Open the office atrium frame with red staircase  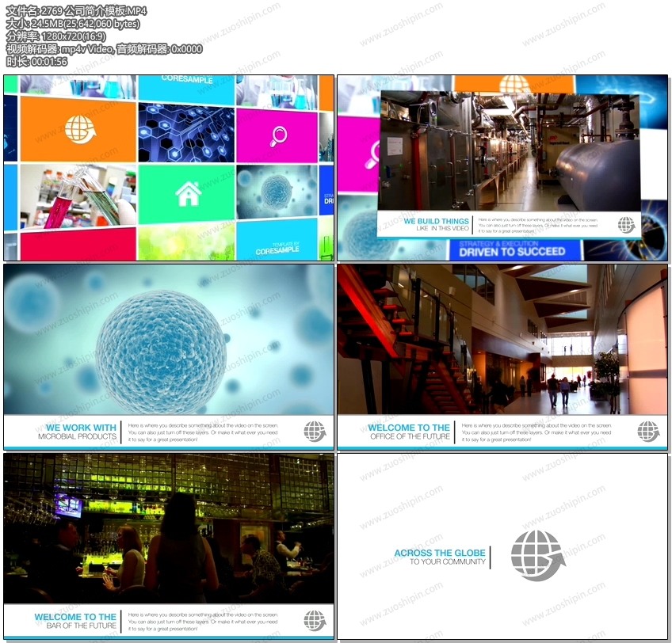pyautogui.click(x=502, y=339)
